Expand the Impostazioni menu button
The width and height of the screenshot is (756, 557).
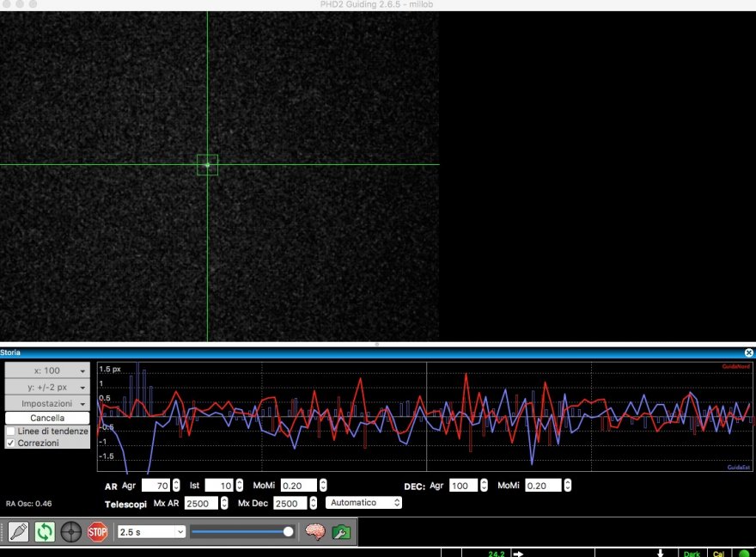point(47,403)
